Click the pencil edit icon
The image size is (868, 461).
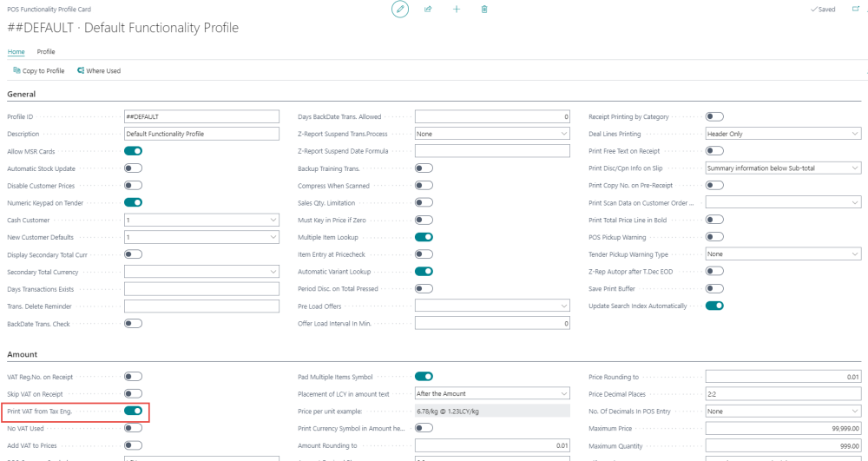pos(400,10)
